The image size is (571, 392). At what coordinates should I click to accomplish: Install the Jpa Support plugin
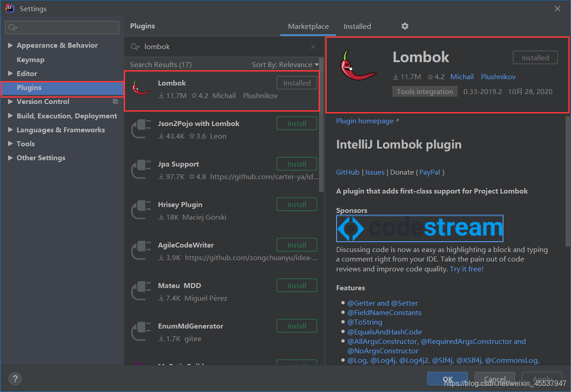point(297,164)
